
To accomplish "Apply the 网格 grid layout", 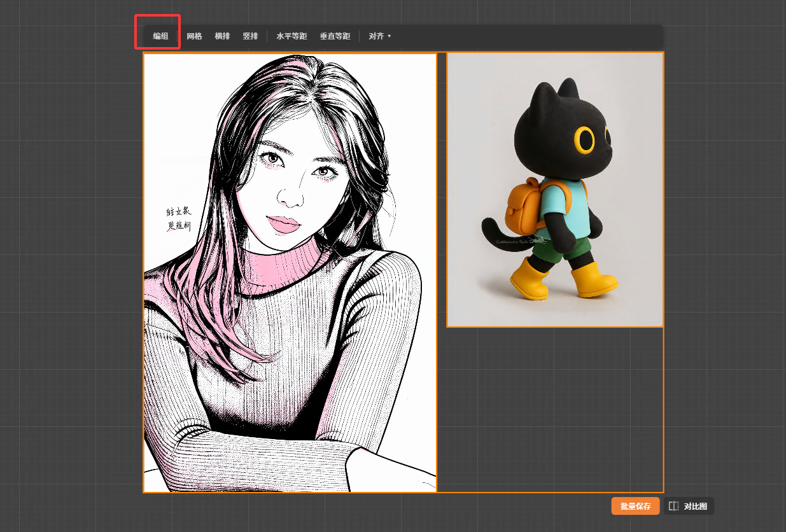I will [x=194, y=36].
